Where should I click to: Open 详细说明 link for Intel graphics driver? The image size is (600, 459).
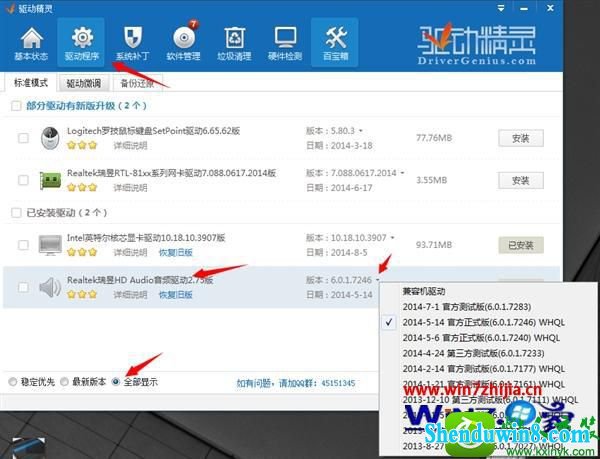(x=130, y=253)
